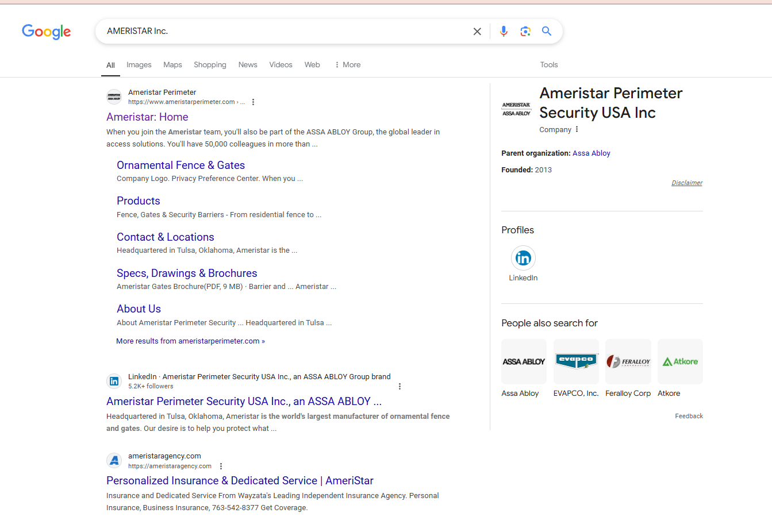
Task: Select the All results tab
Action: (110, 65)
